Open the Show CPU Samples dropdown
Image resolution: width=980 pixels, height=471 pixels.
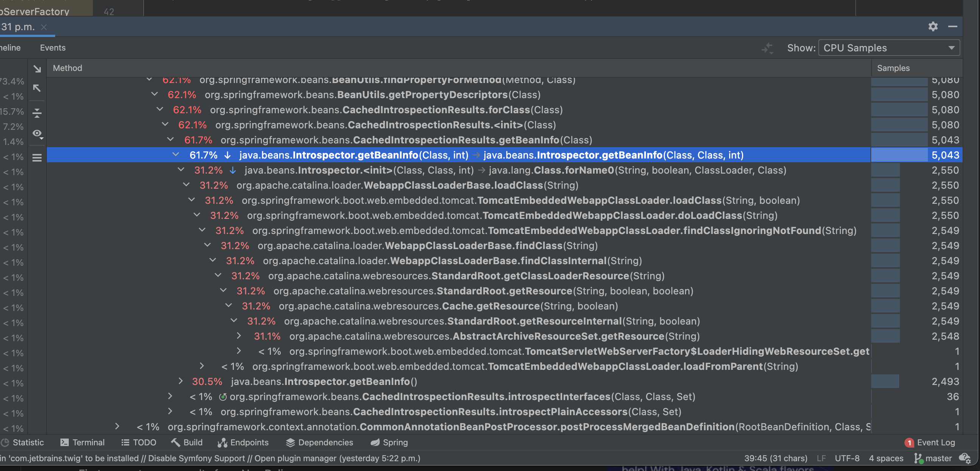coord(889,48)
